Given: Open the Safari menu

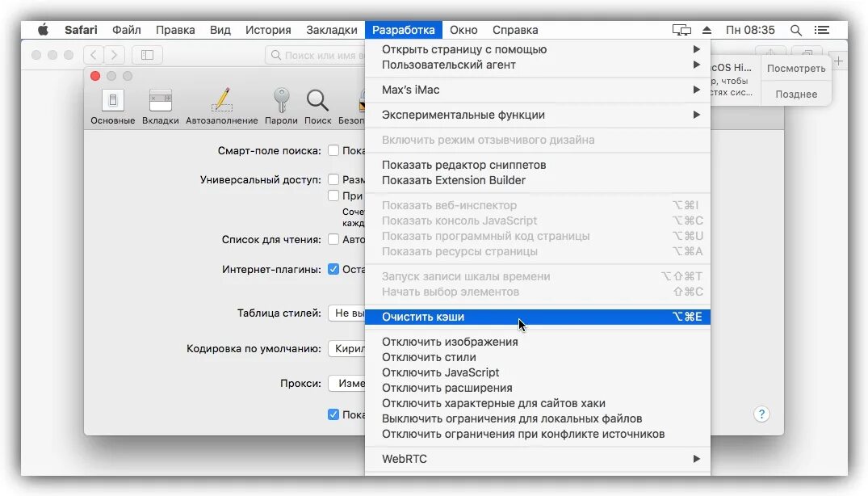Looking at the screenshot, I should pyautogui.click(x=81, y=30).
